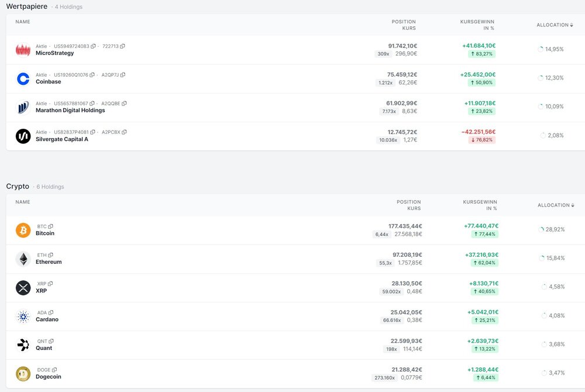Copy Marathon Digital WKN A2QQBE
Screen dimensions: 585x392
click(124, 104)
